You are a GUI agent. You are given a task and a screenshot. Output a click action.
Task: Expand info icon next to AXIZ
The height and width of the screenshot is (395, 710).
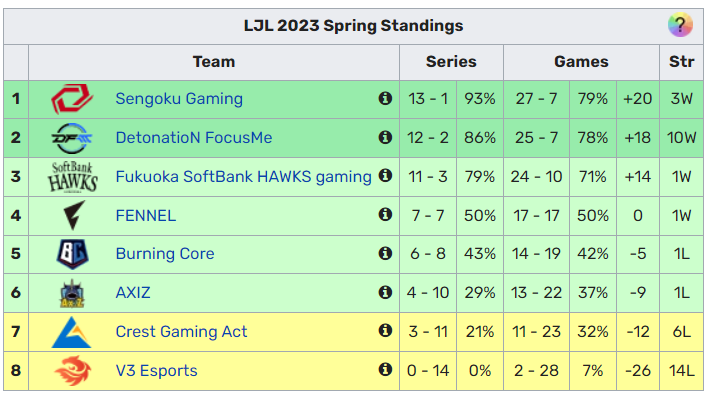point(385,292)
